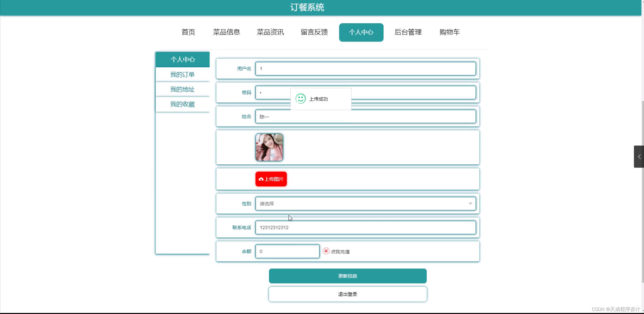
Task: Click the gender dropdown arrow
Action: coord(470,204)
